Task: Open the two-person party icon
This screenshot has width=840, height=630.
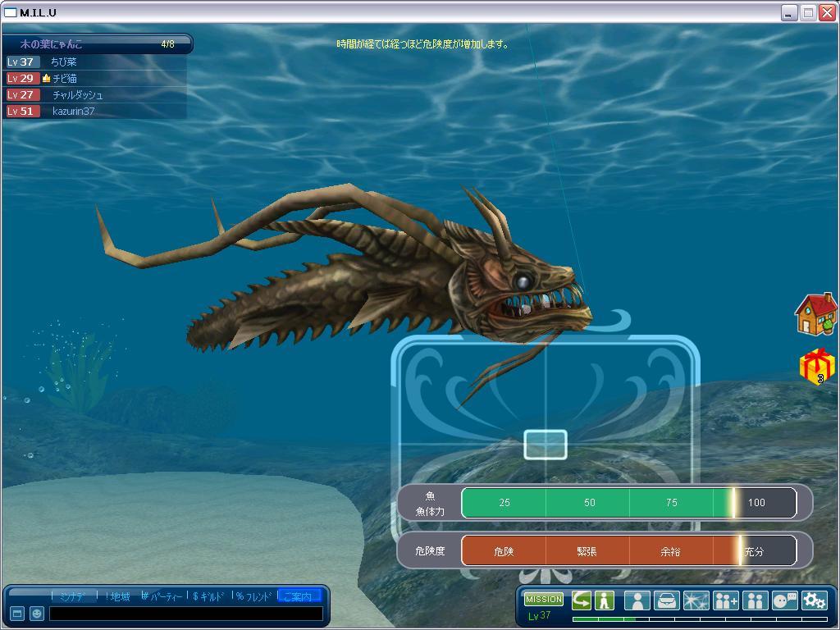Action: (x=755, y=600)
